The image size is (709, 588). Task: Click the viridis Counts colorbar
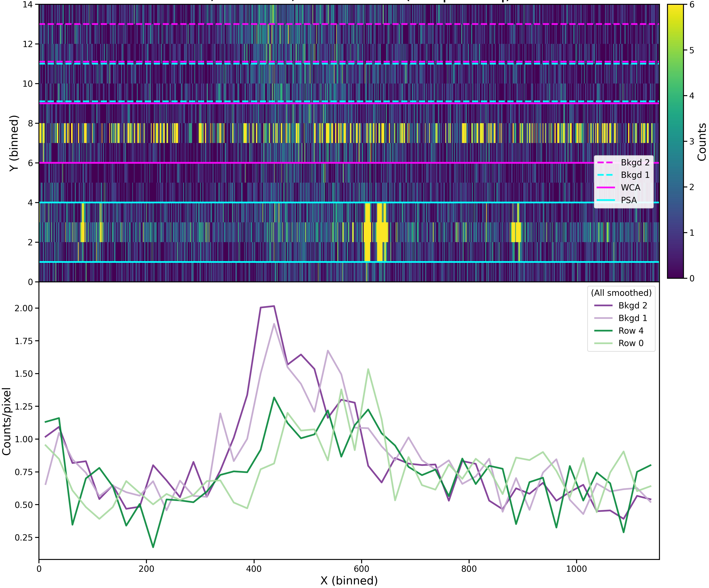tap(675, 141)
